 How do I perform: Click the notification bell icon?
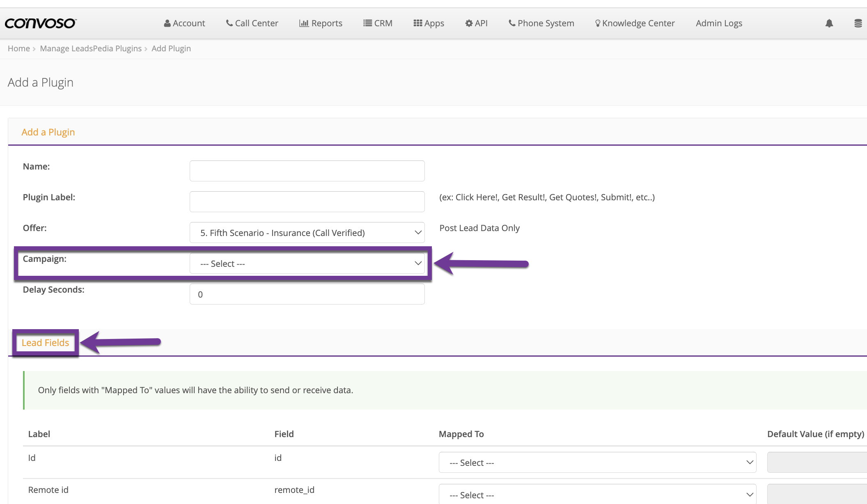[x=829, y=23]
